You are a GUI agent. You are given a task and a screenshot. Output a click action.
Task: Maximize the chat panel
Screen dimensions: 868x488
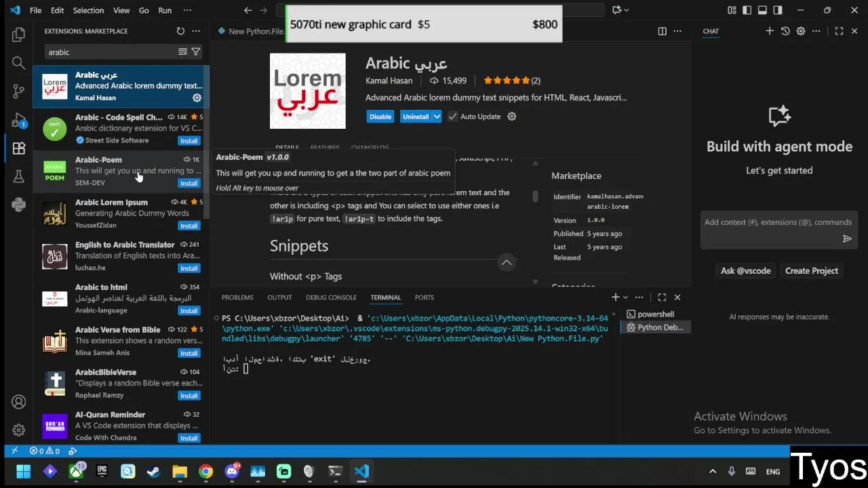point(839,31)
